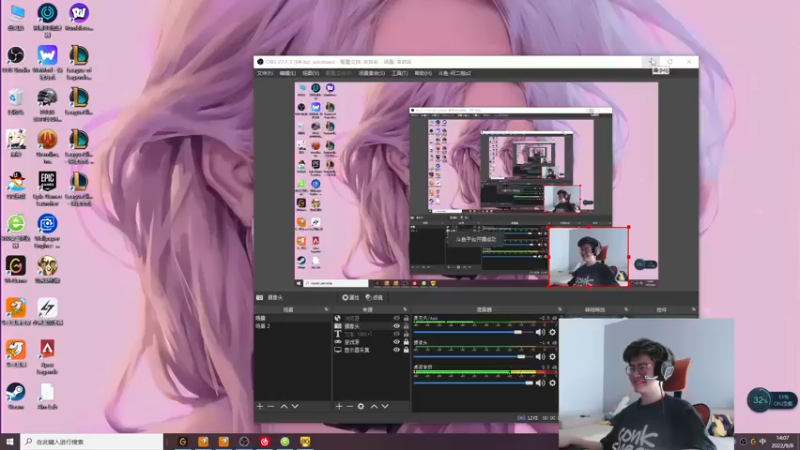Open the Steam desktop icon
The height and width of the screenshot is (450, 800).
click(16, 396)
